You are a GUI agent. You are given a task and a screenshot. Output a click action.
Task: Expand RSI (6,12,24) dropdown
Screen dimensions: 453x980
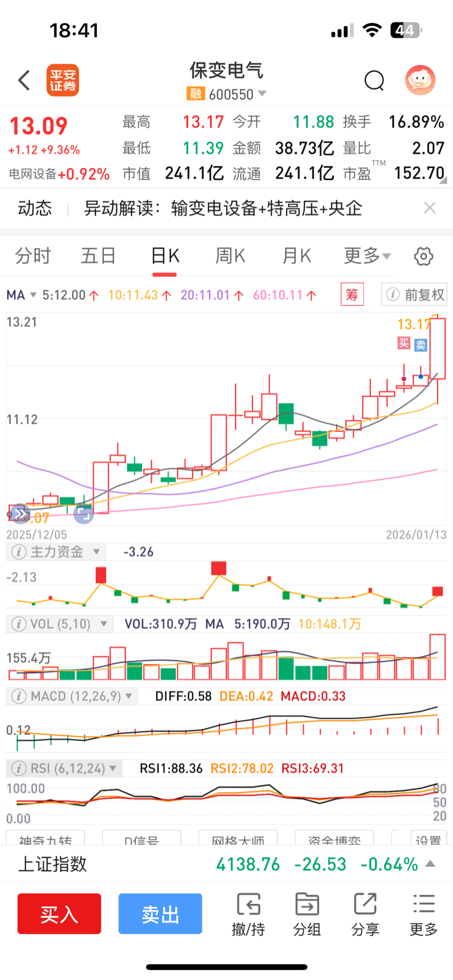pos(113,768)
